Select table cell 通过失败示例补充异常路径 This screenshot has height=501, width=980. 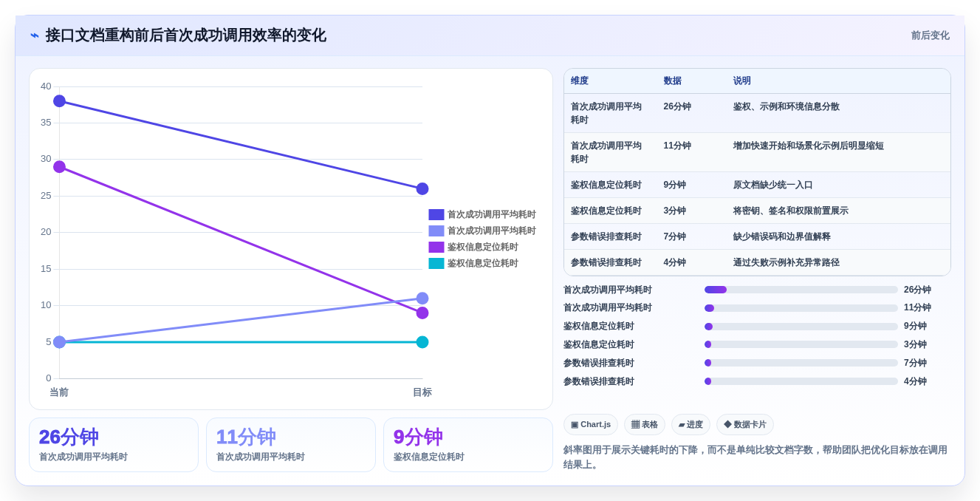[x=787, y=262]
